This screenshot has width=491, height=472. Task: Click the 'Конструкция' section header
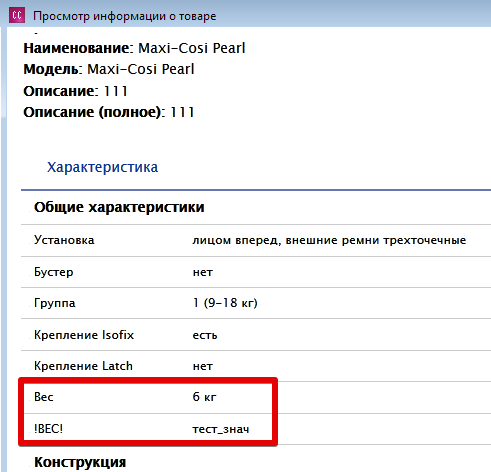[x=80, y=462]
